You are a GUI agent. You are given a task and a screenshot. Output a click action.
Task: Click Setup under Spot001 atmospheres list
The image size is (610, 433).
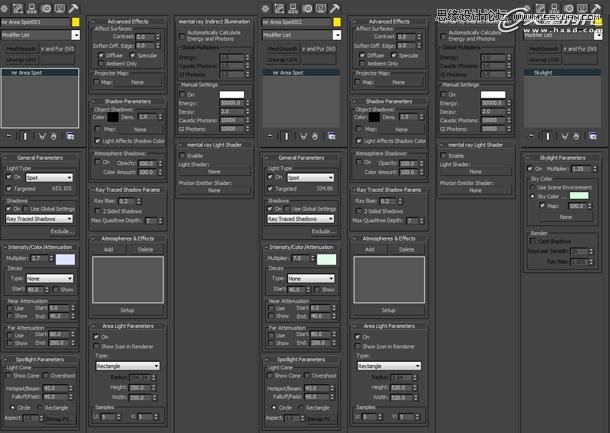(127, 310)
